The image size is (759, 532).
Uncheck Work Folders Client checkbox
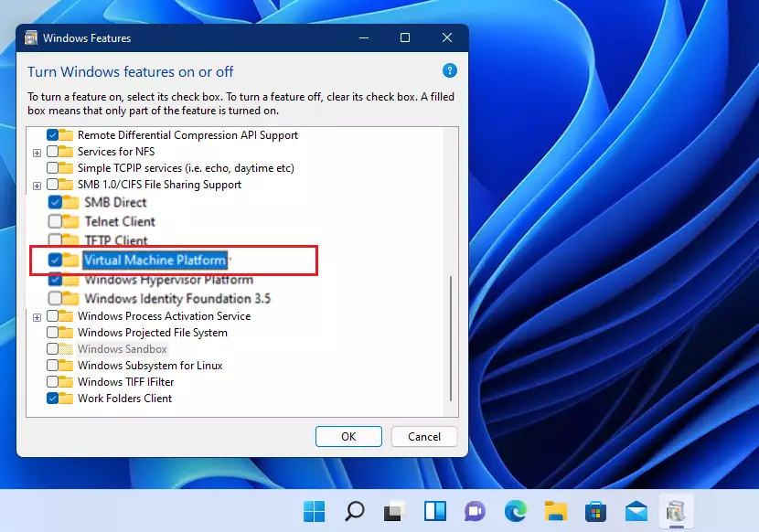(x=52, y=399)
